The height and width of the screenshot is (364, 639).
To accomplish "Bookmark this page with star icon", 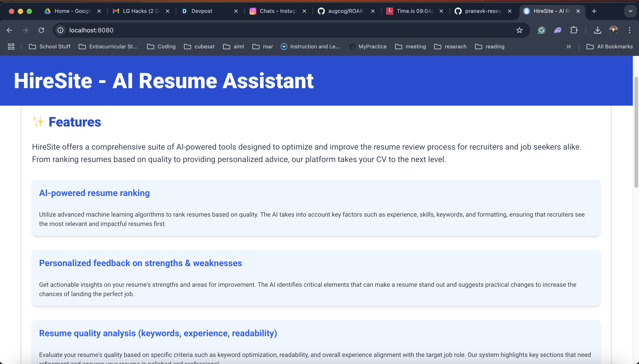I will point(519,30).
